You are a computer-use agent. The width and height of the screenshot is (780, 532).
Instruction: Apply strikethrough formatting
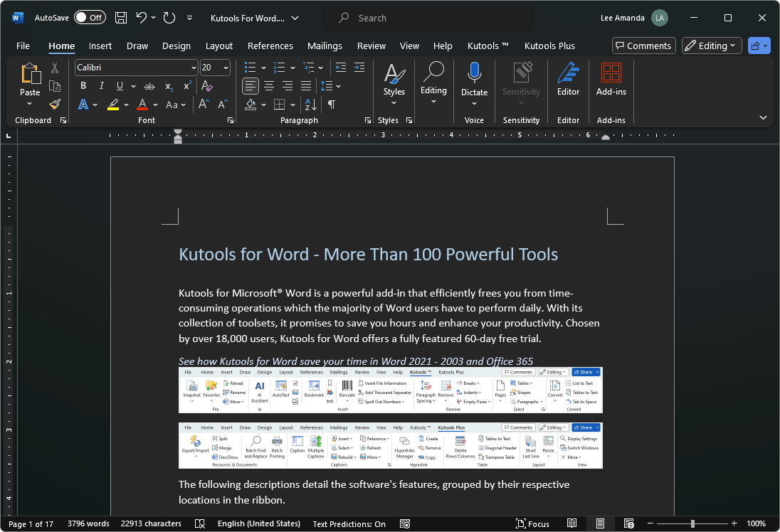(x=149, y=85)
